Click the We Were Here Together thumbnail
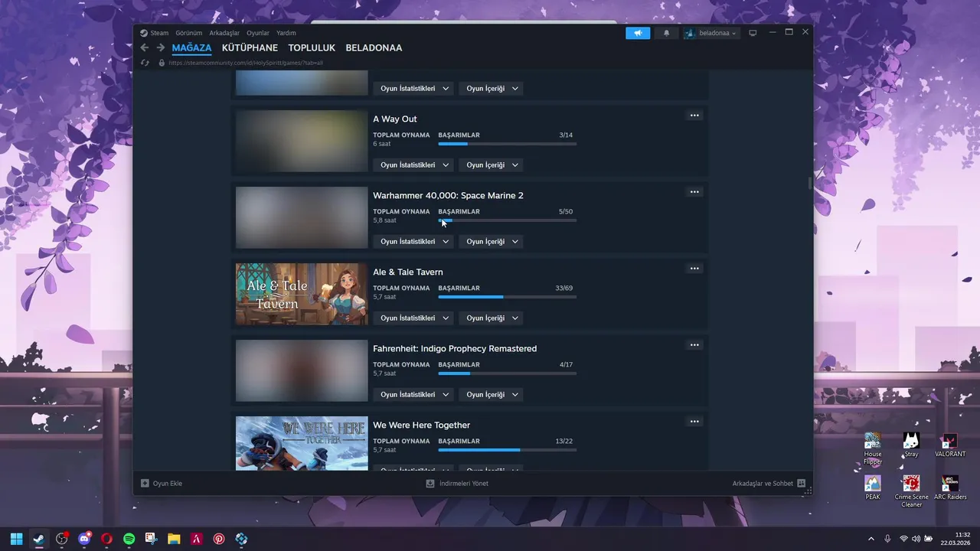Viewport: 980px width, 551px height. tap(302, 443)
